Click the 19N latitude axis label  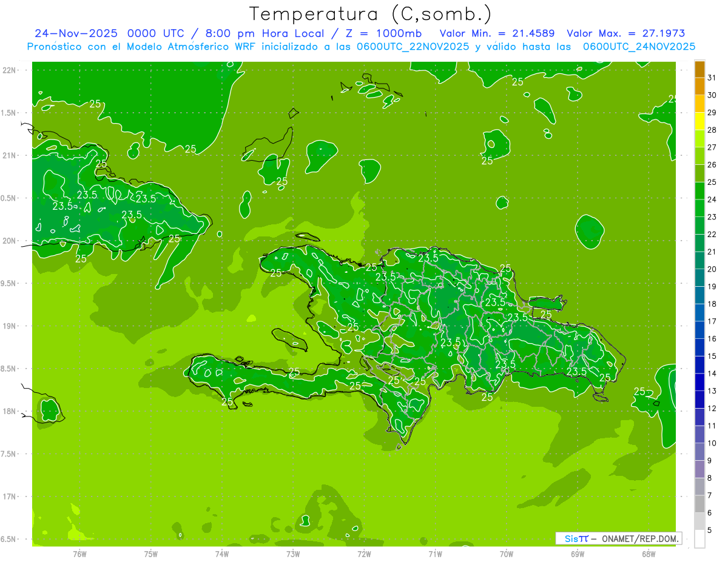click(x=8, y=326)
